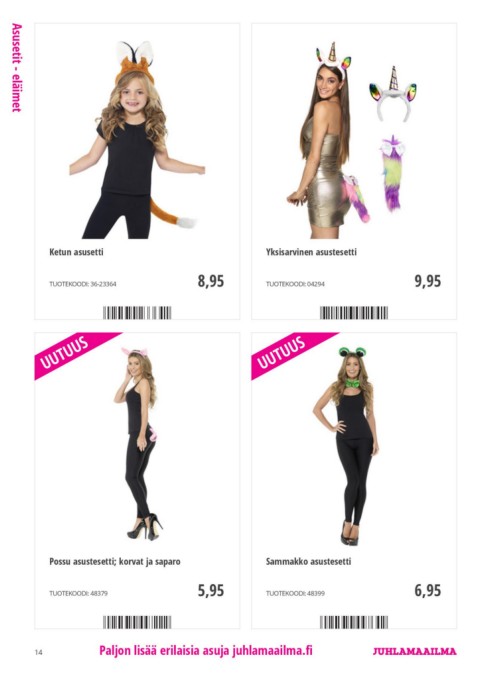The height and width of the screenshot is (679, 480).
Task: Click the juhlamaailma.fi footer link text
Action: (x=272, y=651)
